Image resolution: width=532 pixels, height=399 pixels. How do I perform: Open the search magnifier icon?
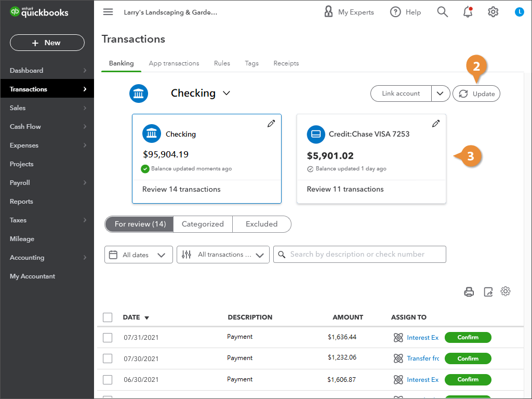442,12
